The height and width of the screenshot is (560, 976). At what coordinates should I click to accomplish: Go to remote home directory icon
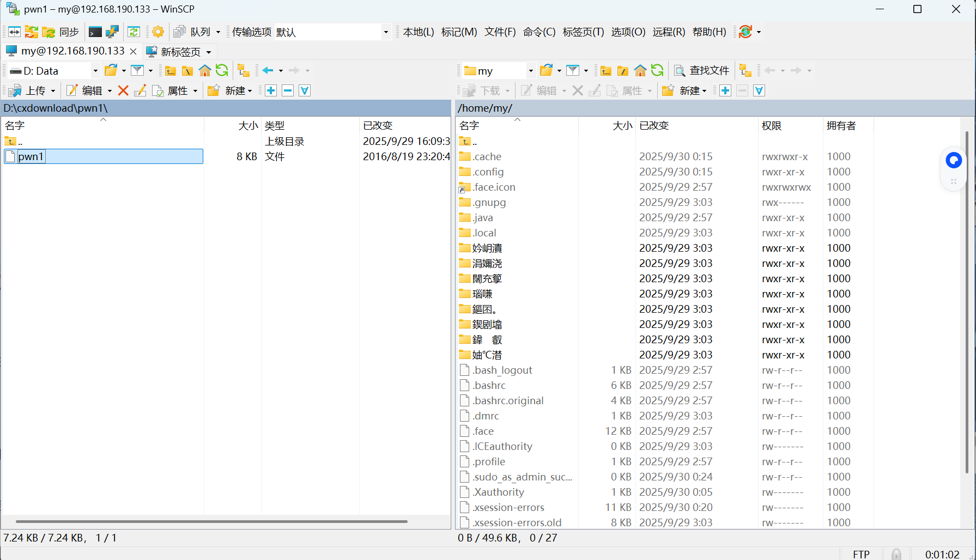640,71
